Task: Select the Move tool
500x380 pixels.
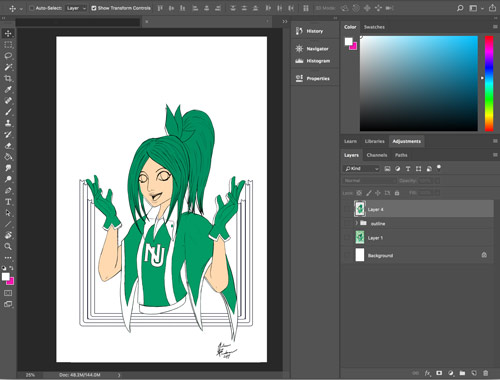Action: point(8,33)
